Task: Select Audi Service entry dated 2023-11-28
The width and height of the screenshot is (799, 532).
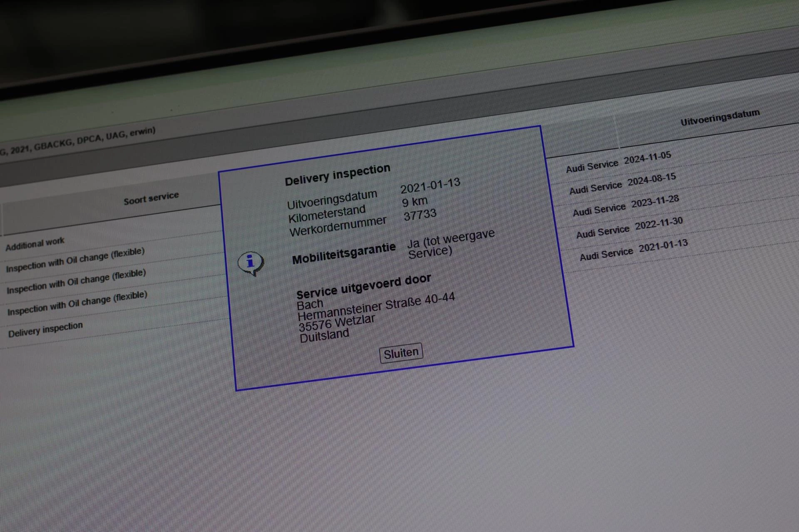Action: [625, 205]
